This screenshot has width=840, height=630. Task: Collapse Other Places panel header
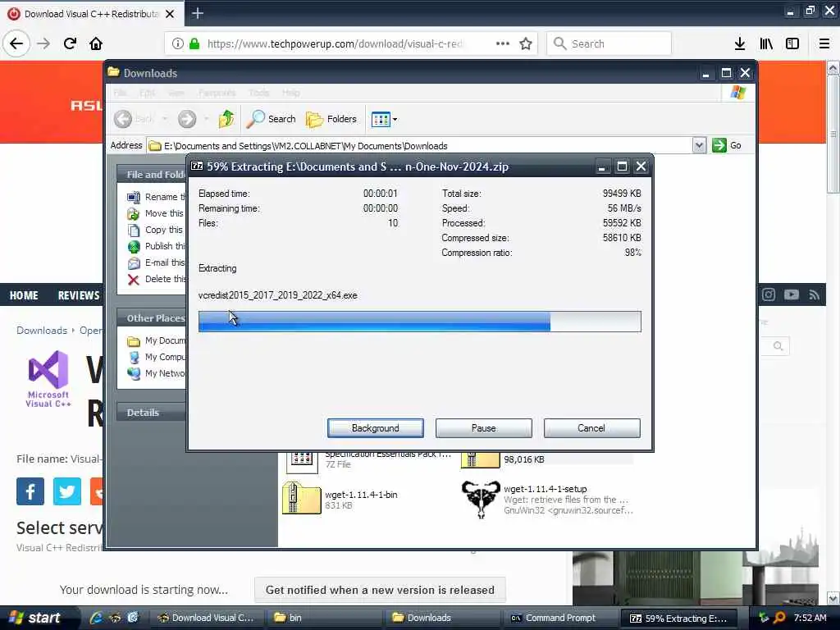click(152, 318)
